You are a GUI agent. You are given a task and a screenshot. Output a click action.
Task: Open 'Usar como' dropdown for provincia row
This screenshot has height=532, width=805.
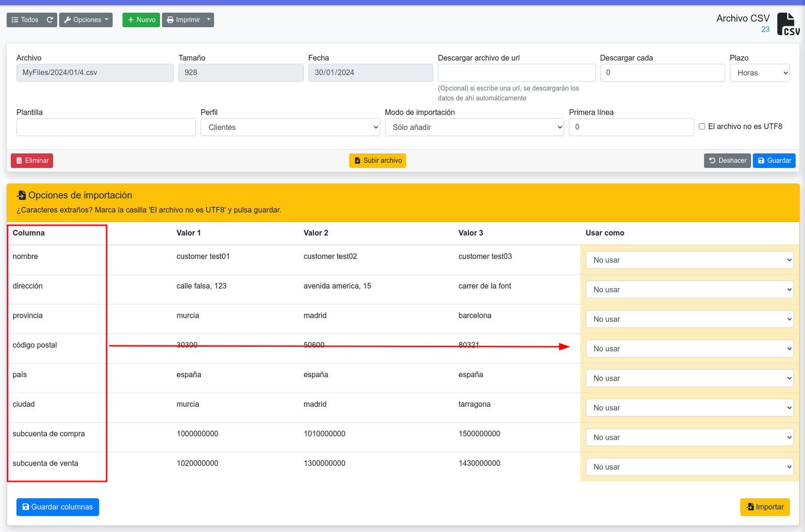tap(690, 319)
